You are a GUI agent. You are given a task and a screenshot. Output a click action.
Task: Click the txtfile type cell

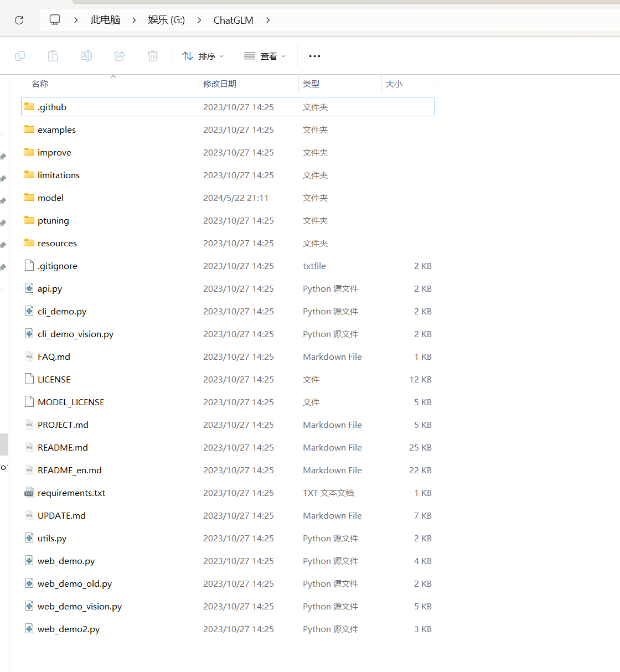click(314, 266)
